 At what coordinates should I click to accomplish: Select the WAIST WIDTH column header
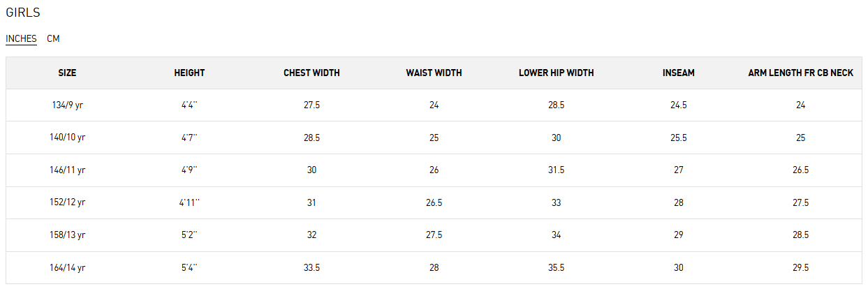point(434,73)
